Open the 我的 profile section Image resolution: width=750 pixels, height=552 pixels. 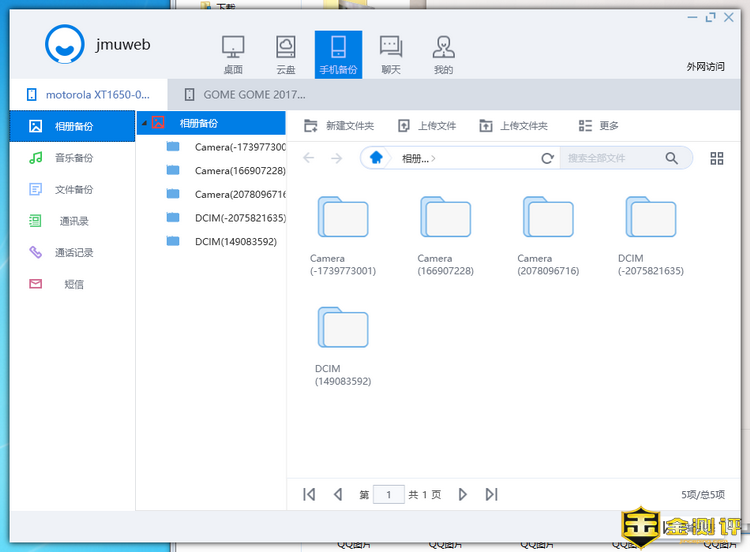[443, 54]
